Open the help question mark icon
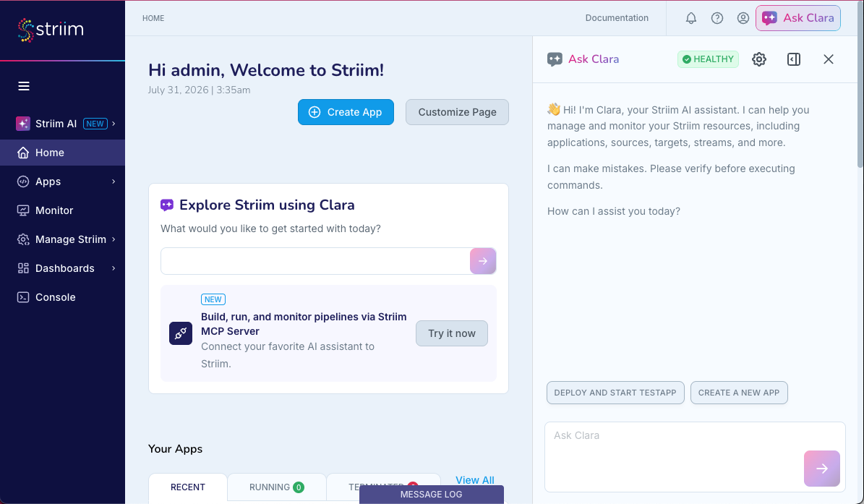This screenshot has height=504, width=864. (717, 18)
